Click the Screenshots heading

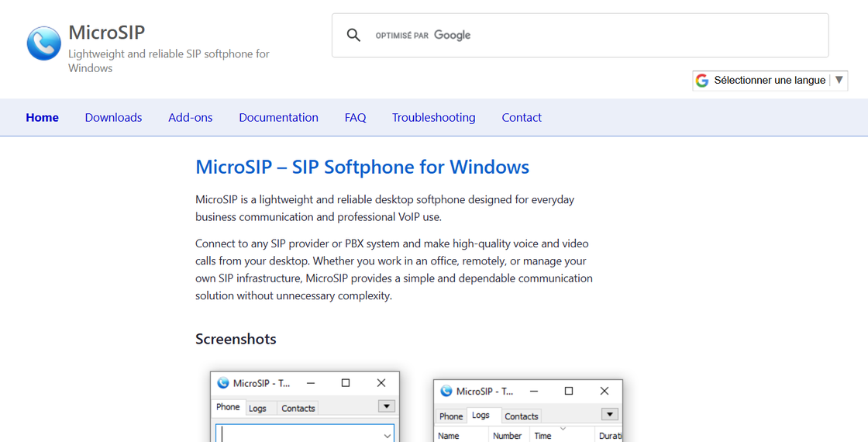pos(236,338)
